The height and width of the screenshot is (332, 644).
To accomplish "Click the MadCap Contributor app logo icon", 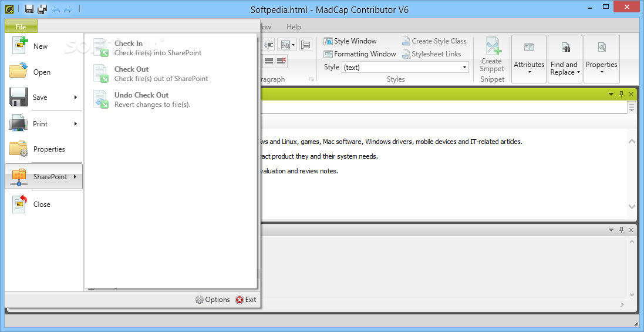I will pos(10,9).
